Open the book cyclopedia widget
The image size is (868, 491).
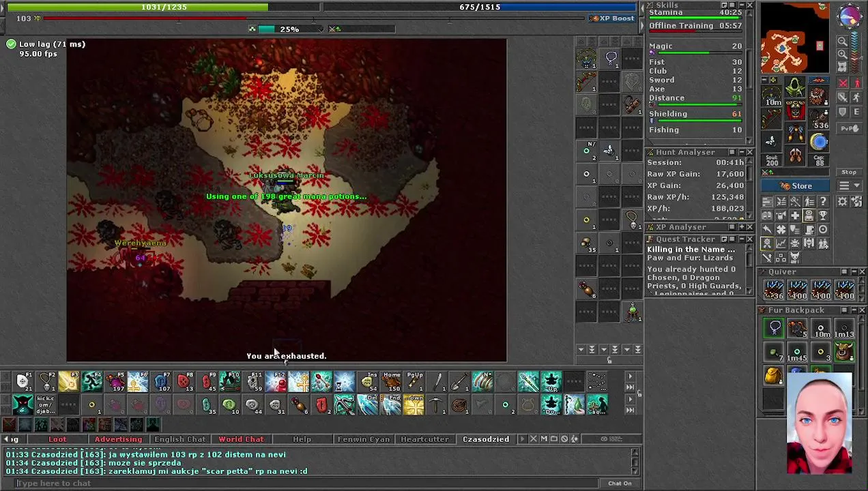[x=767, y=215]
